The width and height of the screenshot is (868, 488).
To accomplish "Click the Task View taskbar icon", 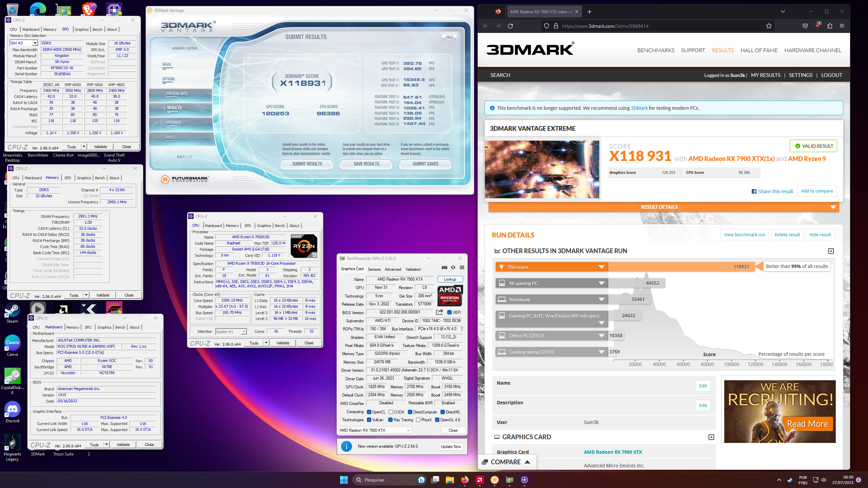I will point(435,480).
